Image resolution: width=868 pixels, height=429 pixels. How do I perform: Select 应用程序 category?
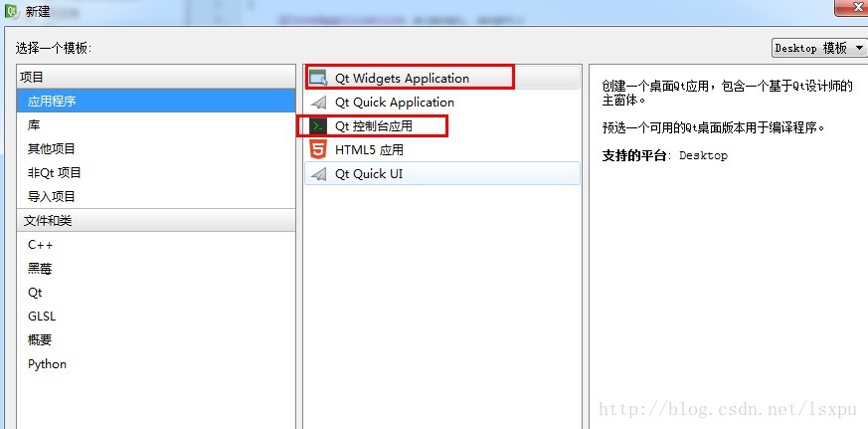coord(156,102)
